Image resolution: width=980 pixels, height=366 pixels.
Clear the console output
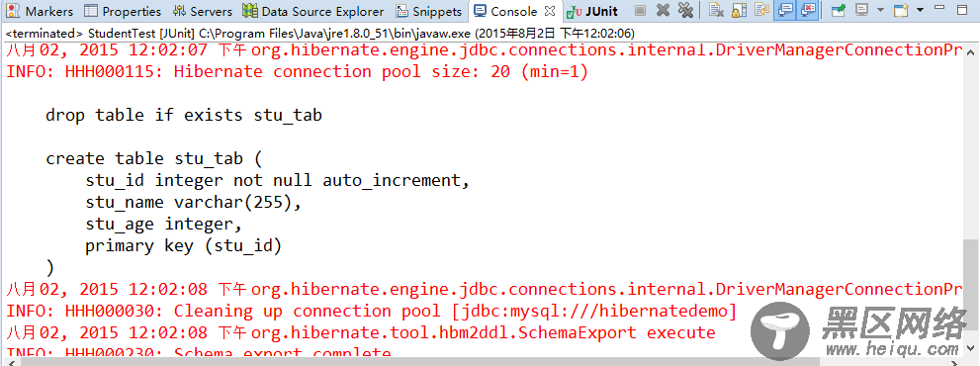[x=716, y=10]
